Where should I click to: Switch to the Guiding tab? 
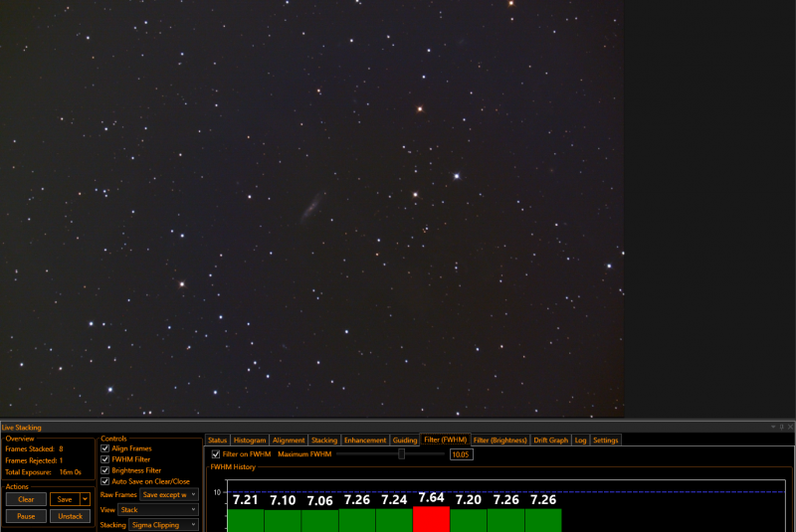(405, 441)
